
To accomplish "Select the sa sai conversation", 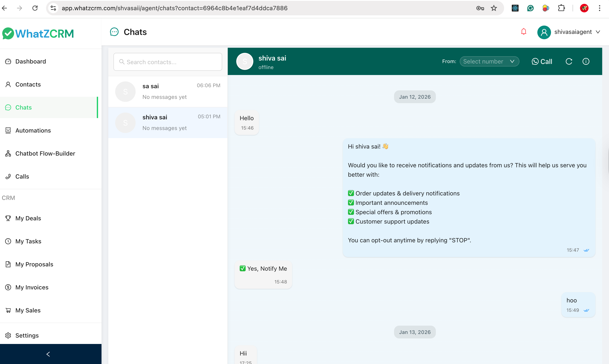I will coord(168,91).
